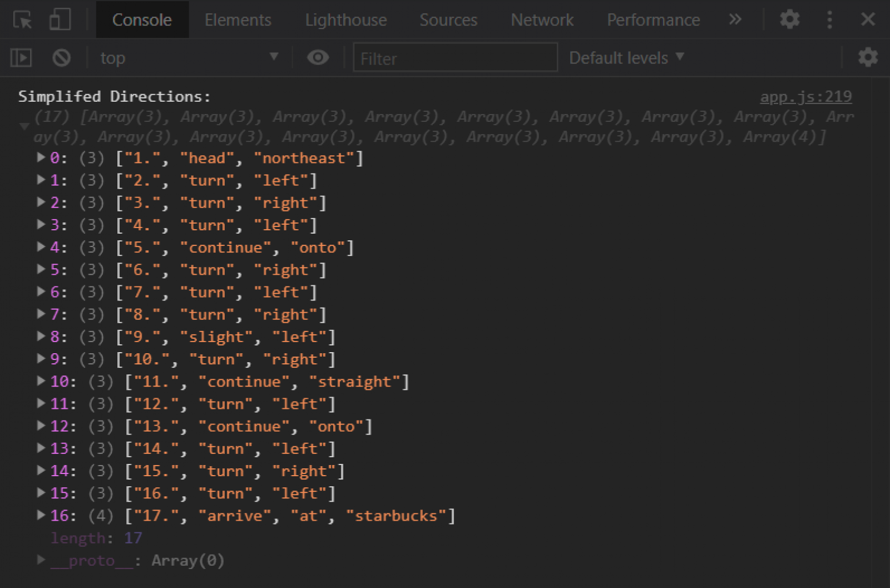Open the Network tab
890x588 pixels.
[x=542, y=20]
